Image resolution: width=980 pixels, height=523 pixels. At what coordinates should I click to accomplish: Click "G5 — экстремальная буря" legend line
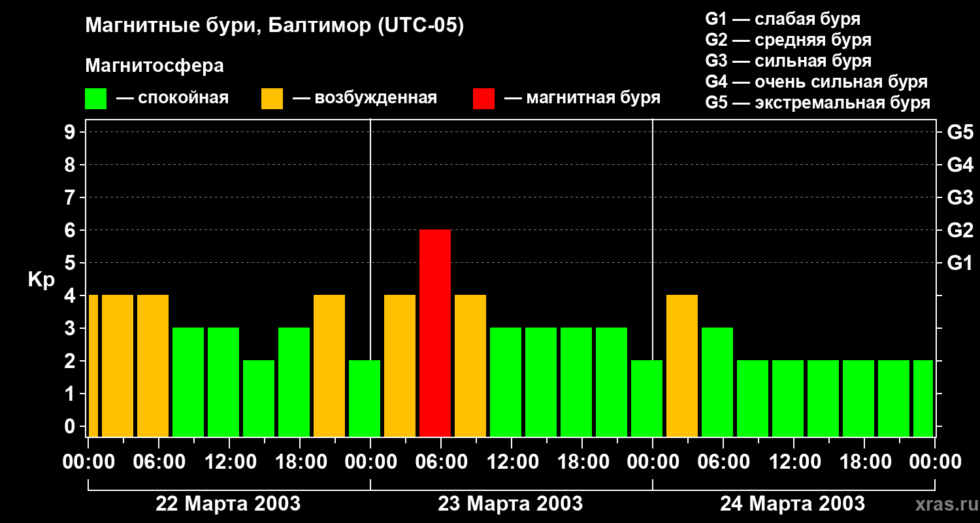coord(817,103)
